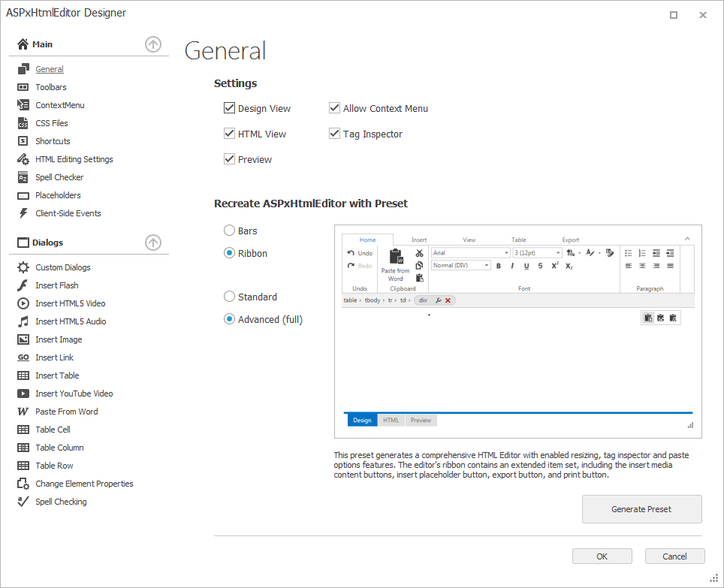Select the Ribbon radio button
Image resolution: width=724 pixels, height=588 pixels.
(230, 253)
